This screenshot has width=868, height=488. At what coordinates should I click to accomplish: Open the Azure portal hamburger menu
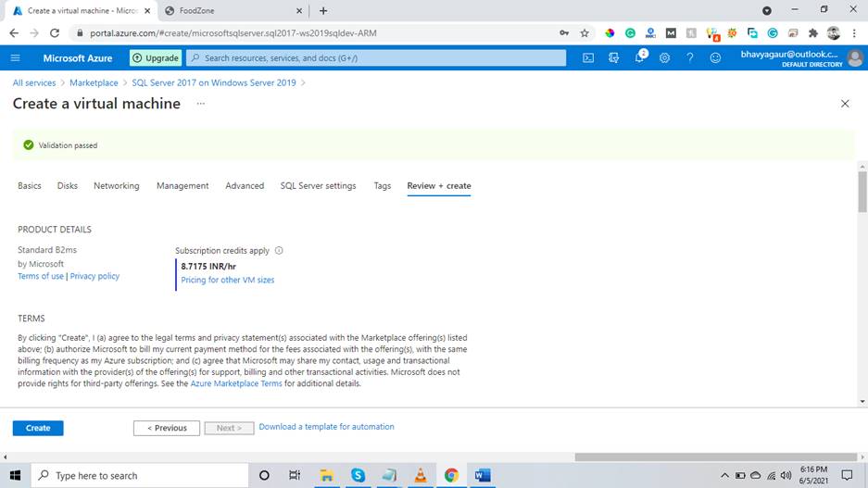click(16, 57)
